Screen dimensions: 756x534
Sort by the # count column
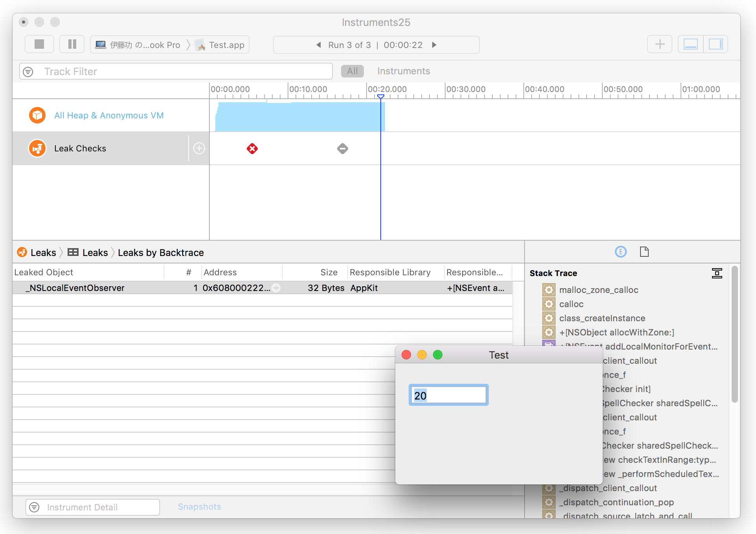(x=183, y=272)
